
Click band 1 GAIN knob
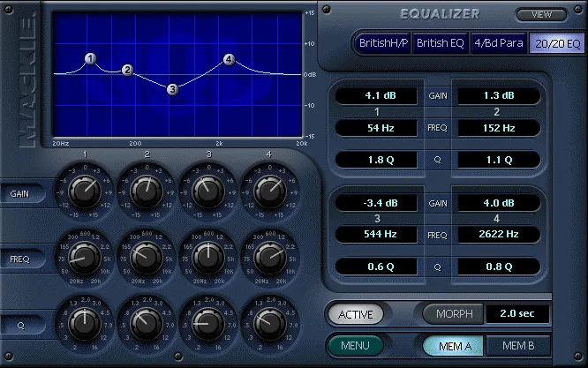tap(85, 192)
